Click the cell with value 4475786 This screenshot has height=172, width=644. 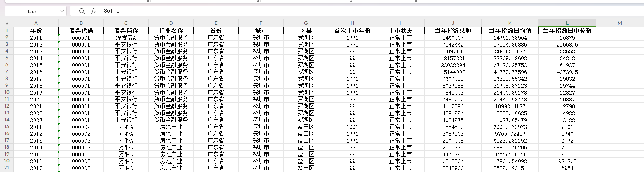tap(453, 154)
